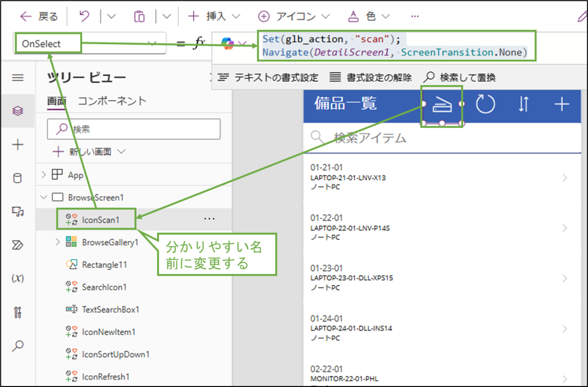
Task: Click the tree view 検索 search box
Action: pos(133,129)
